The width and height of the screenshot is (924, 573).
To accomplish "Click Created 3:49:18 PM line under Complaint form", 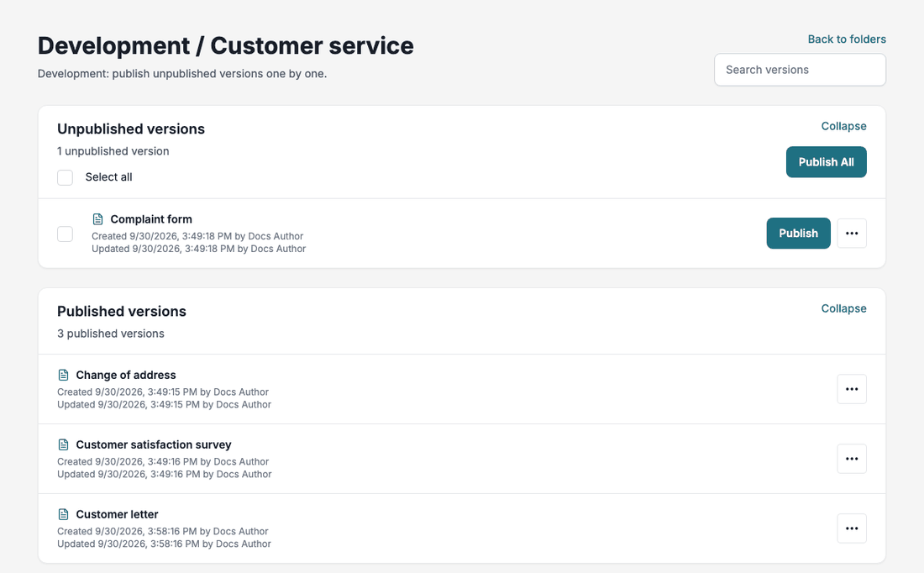I will [x=197, y=236].
